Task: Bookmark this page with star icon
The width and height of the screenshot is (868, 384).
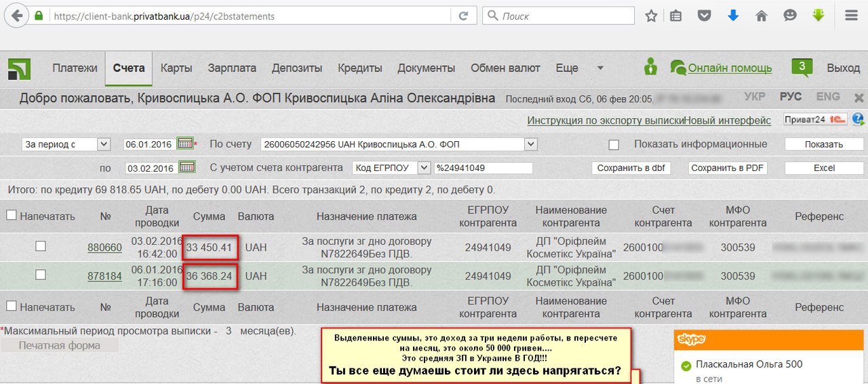Action: pyautogui.click(x=651, y=16)
